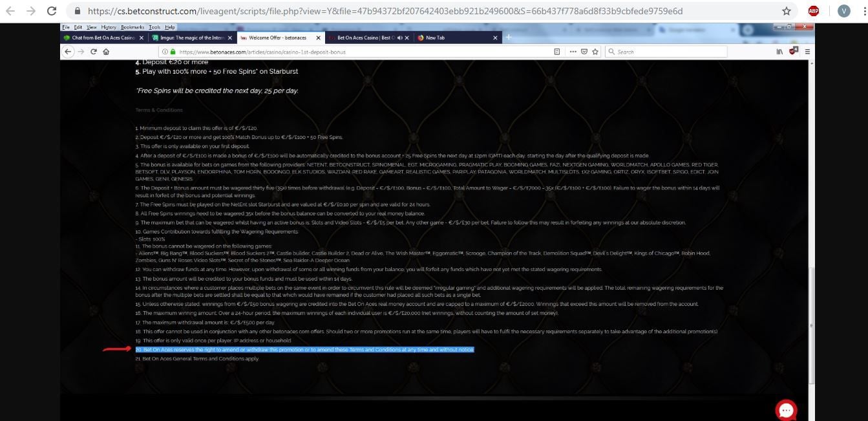Click the Firefox back arrow
Screen dimensions: 868x421
pyautogui.click(x=69, y=52)
